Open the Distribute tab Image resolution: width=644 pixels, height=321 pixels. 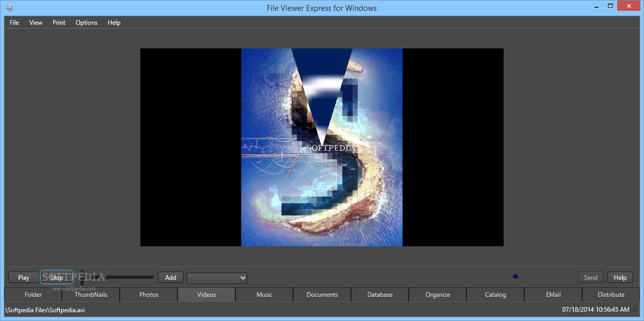[611, 295]
